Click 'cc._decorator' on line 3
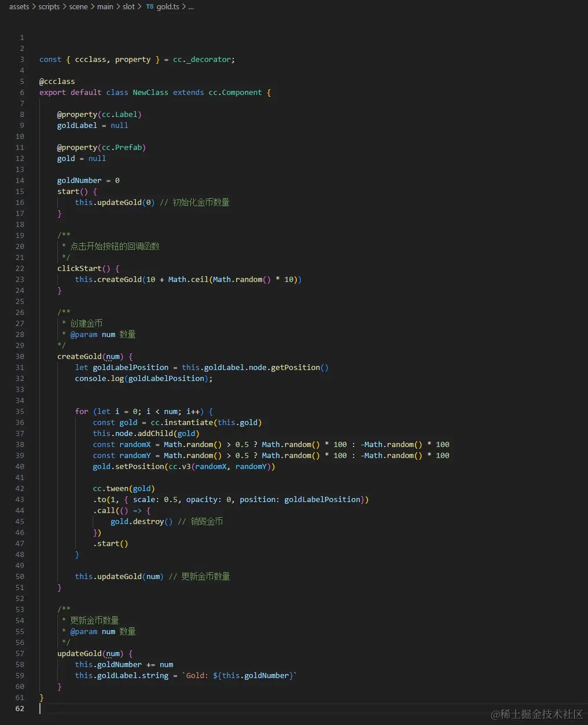This screenshot has height=725, width=588. pyautogui.click(x=203, y=60)
